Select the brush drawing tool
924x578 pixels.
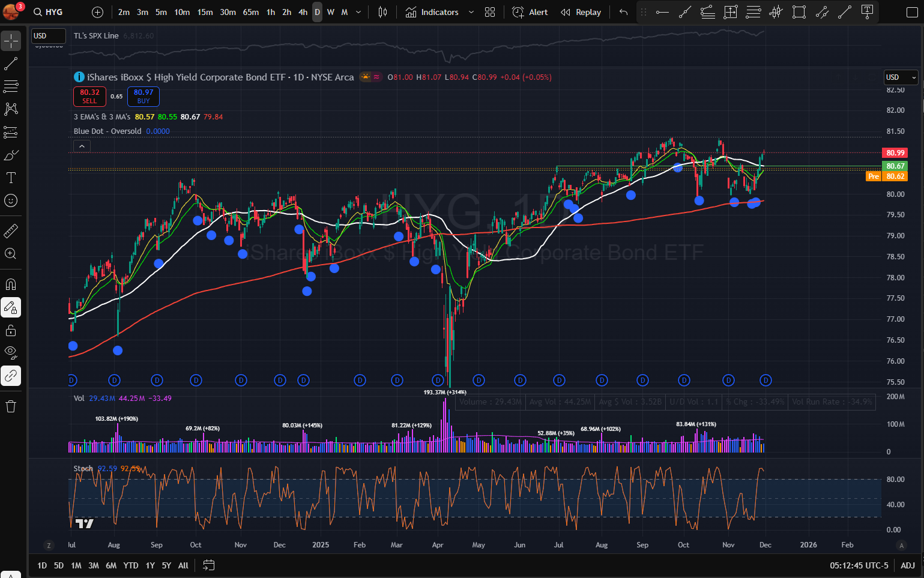tap(11, 155)
